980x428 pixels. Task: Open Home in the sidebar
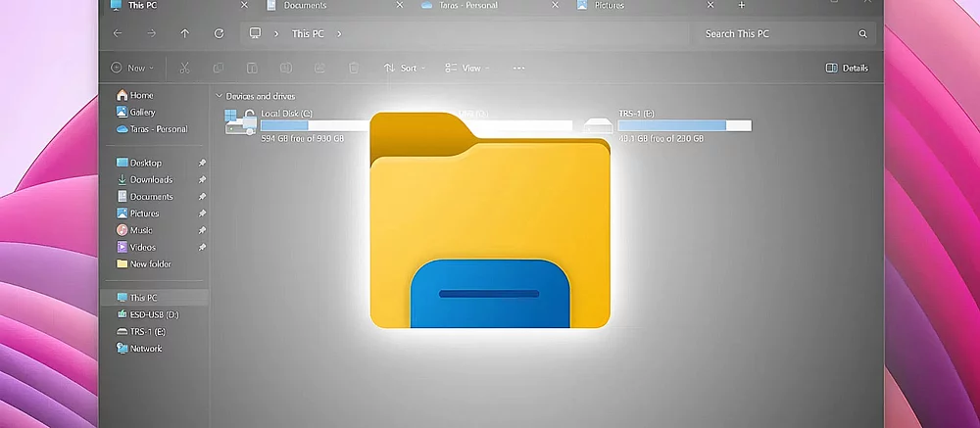pos(134,95)
